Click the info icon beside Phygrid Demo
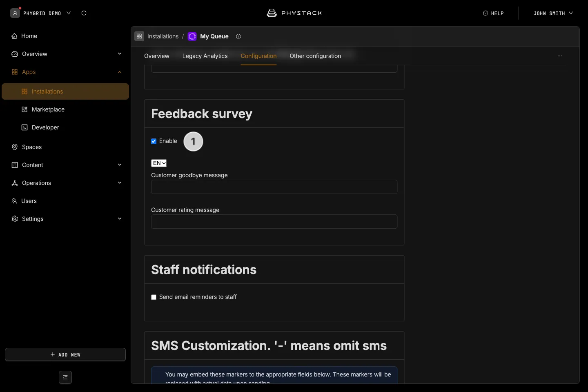The height and width of the screenshot is (392, 588). 84,13
